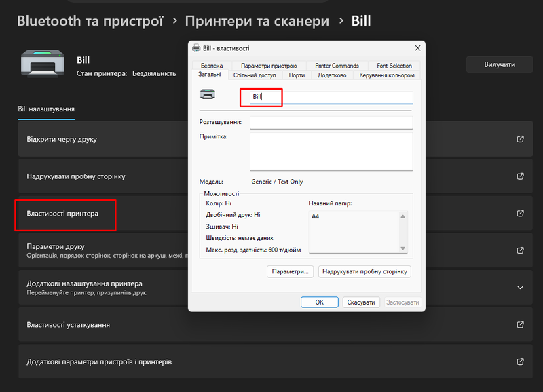Image resolution: width=543 pixels, height=392 pixels.
Task: Click the external-link icon for Параметри друку
Action: [x=519, y=250]
